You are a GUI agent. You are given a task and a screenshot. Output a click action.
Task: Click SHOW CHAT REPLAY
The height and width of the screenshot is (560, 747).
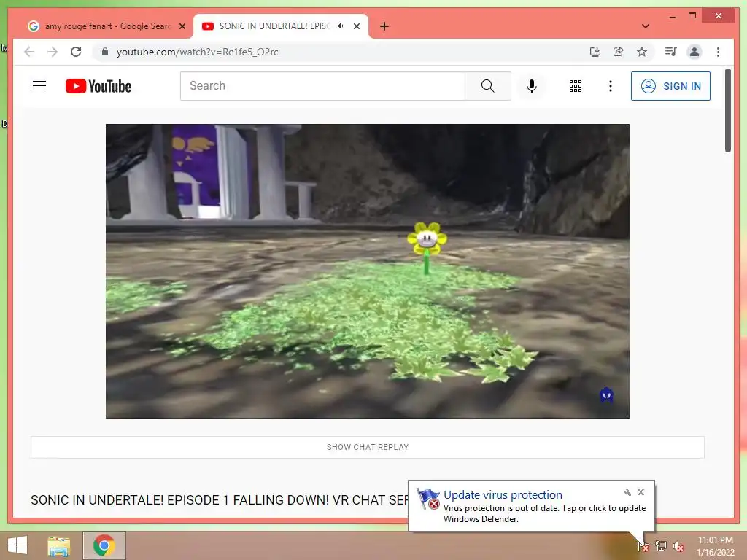368,447
